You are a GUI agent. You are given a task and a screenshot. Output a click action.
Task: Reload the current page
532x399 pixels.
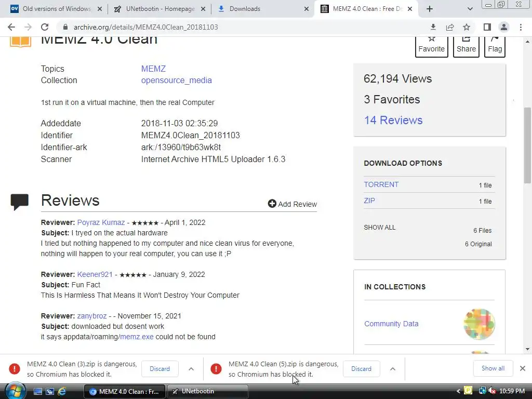[x=45, y=27]
